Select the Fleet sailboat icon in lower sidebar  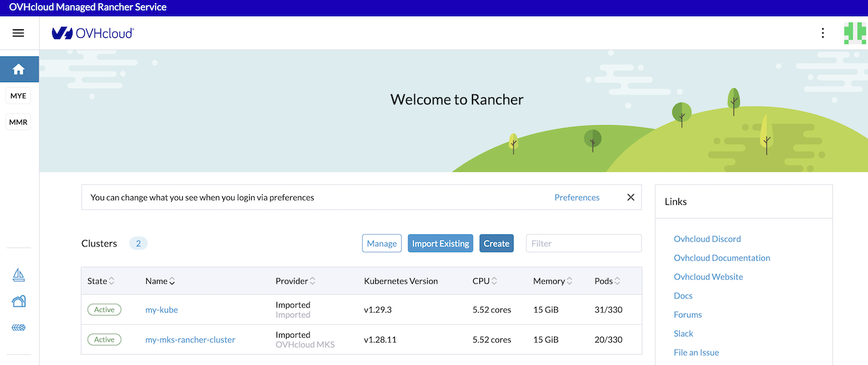[x=19, y=274]
